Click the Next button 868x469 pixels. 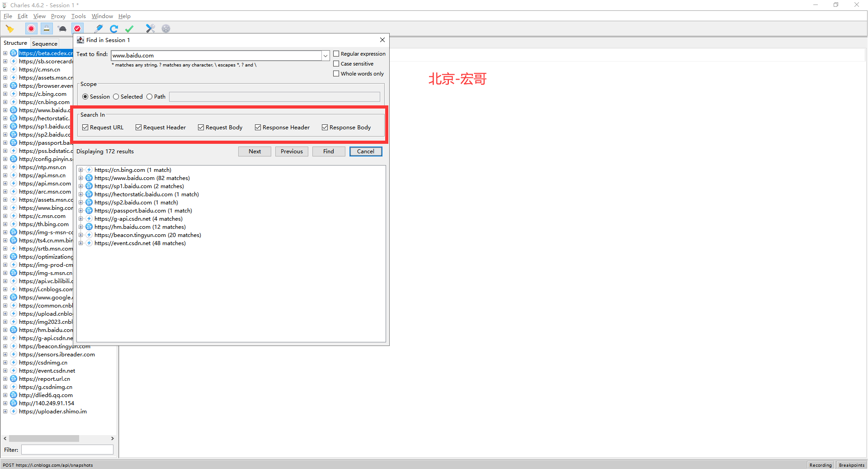click(x=255, y=152)
